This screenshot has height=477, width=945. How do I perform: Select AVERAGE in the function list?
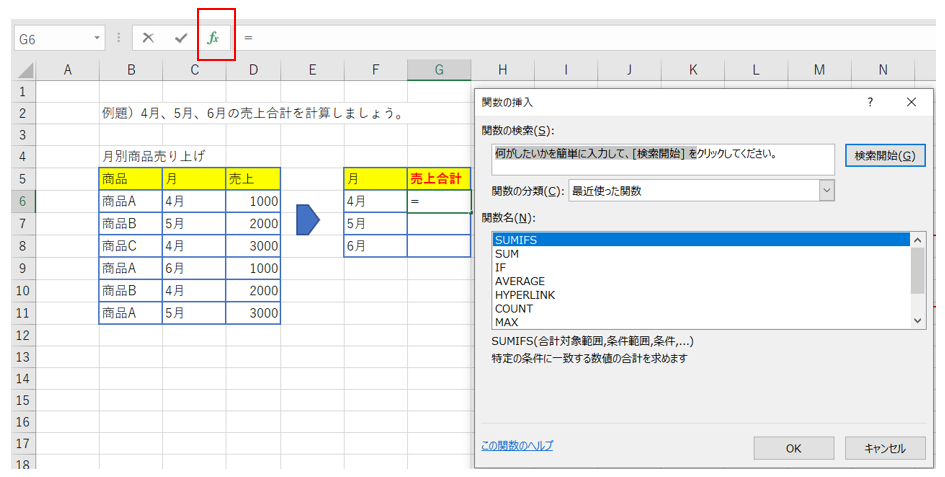tap(518, 281)
